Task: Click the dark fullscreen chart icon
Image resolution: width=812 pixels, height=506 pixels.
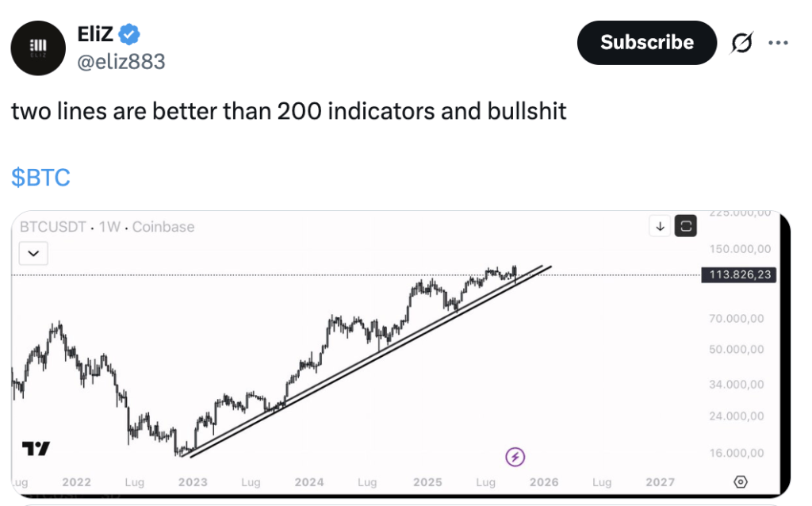Action: pos(686,226)
